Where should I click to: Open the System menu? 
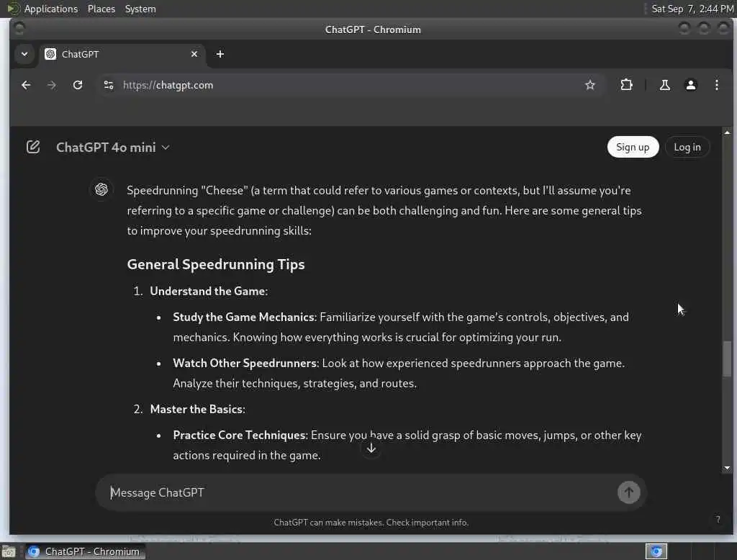[140, 9]
